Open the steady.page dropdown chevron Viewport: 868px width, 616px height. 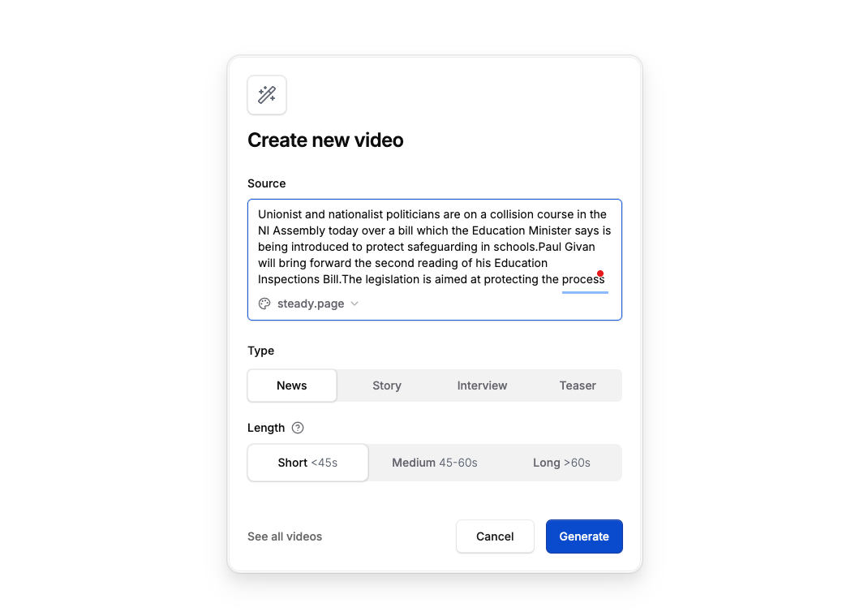[x=355, y=304]
